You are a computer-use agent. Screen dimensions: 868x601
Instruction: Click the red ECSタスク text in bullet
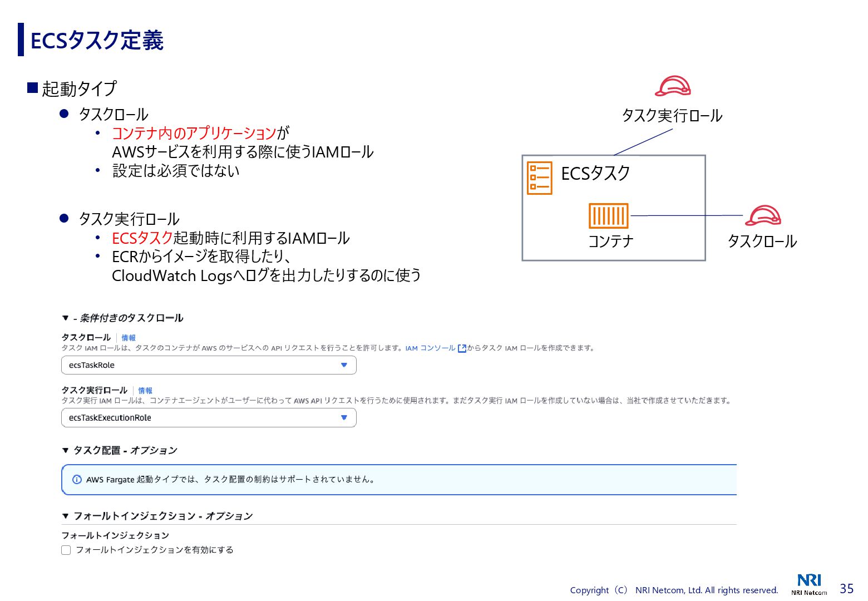pyautogui.click(x=142, y=238)
